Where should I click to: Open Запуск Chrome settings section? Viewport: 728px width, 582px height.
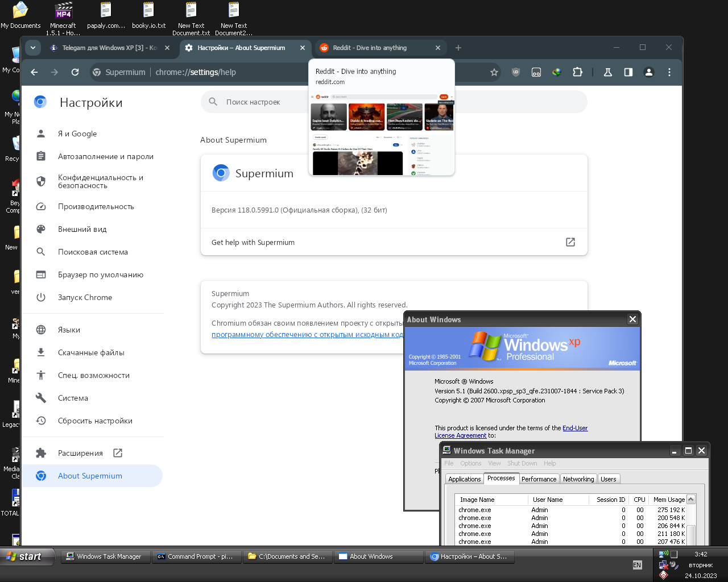(92, 297)
